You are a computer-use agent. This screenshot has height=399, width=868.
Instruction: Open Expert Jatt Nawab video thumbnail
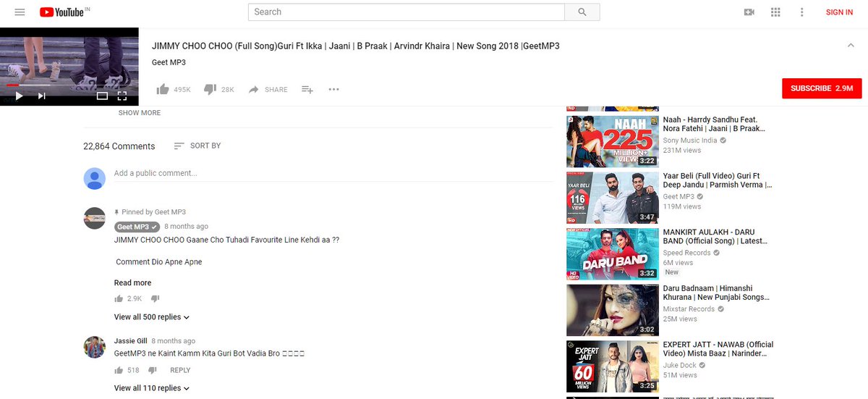pos(612,366)
